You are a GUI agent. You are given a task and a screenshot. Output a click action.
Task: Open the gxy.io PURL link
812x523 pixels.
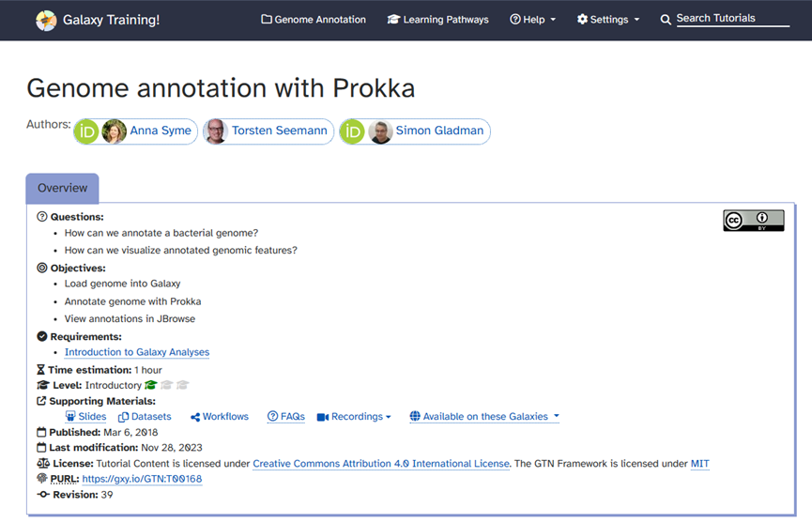point(142,479)
